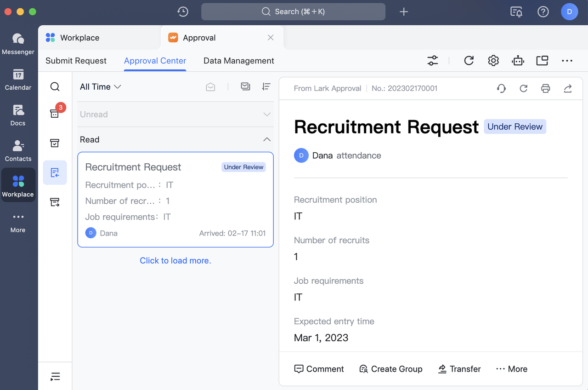Open the approval bot assistant icon
The image size is (588, 390).
coord(518,61)
